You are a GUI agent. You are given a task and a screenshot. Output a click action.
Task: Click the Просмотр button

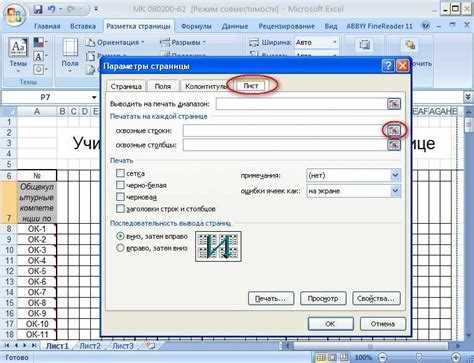point(323,298)
